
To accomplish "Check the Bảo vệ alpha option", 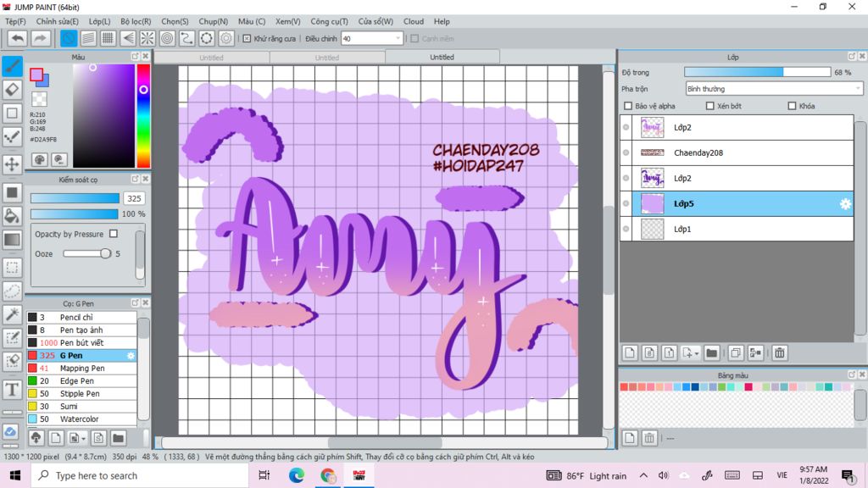I will pos(628,106).
